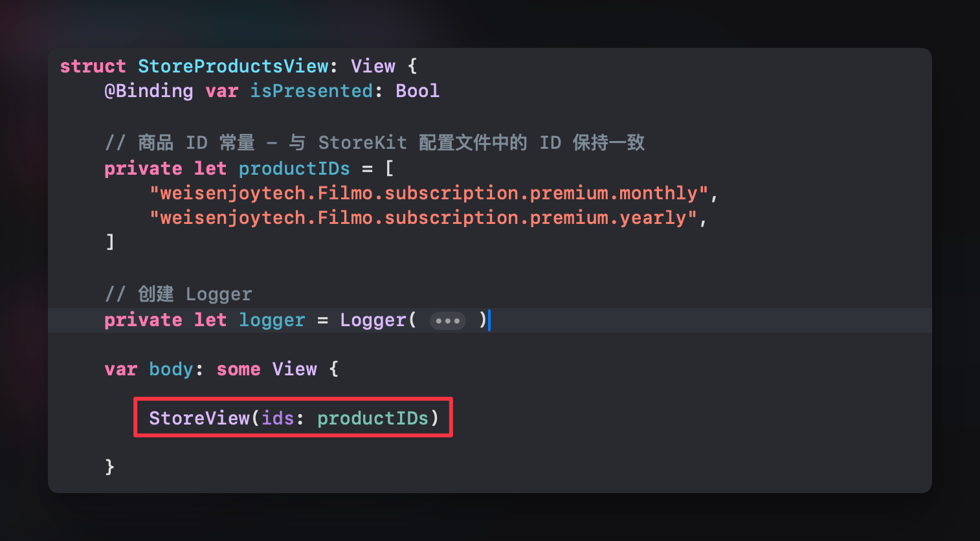The width and height of the screenshot is (980, 541).
Task: Click the body property name
Action: (171, 370)
